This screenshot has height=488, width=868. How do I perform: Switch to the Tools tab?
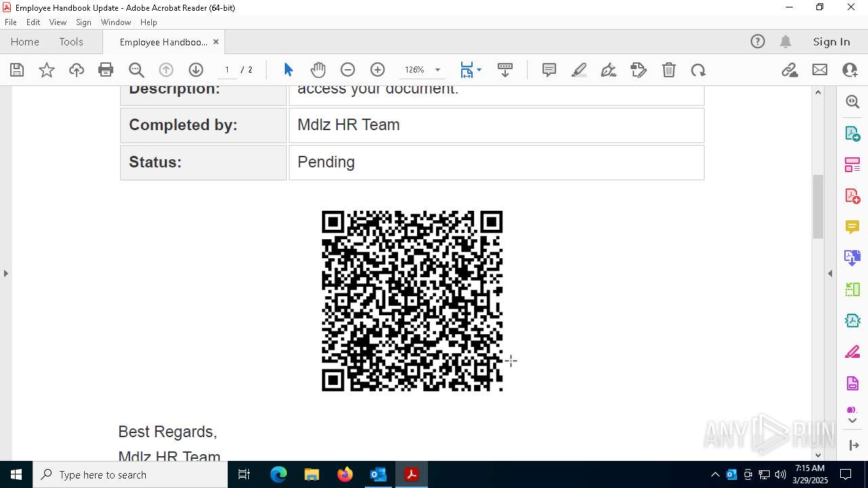point(71,41)
